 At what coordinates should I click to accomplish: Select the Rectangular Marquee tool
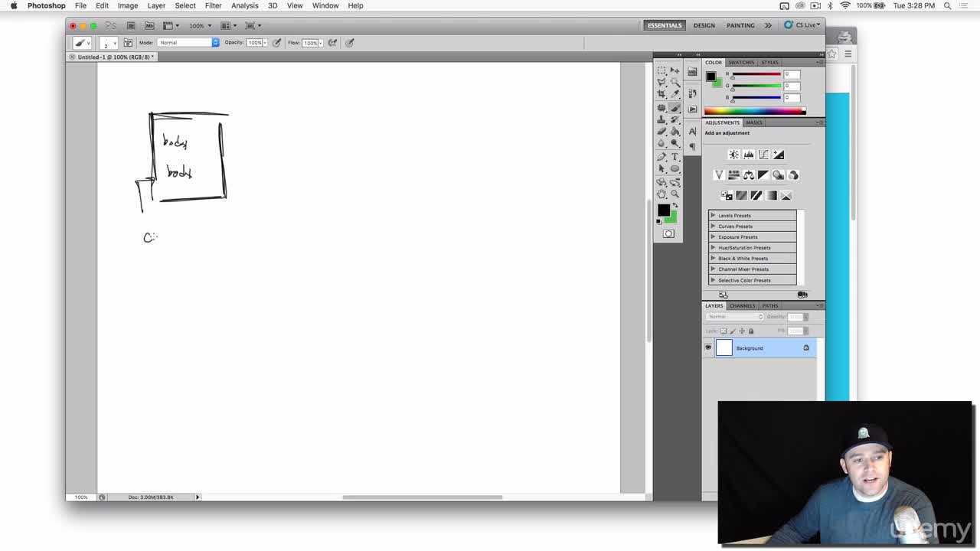661,70
